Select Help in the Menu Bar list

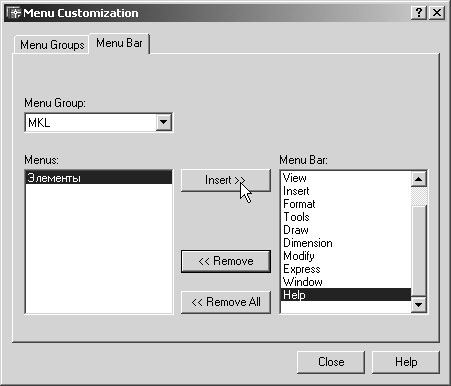pos(346,295)
